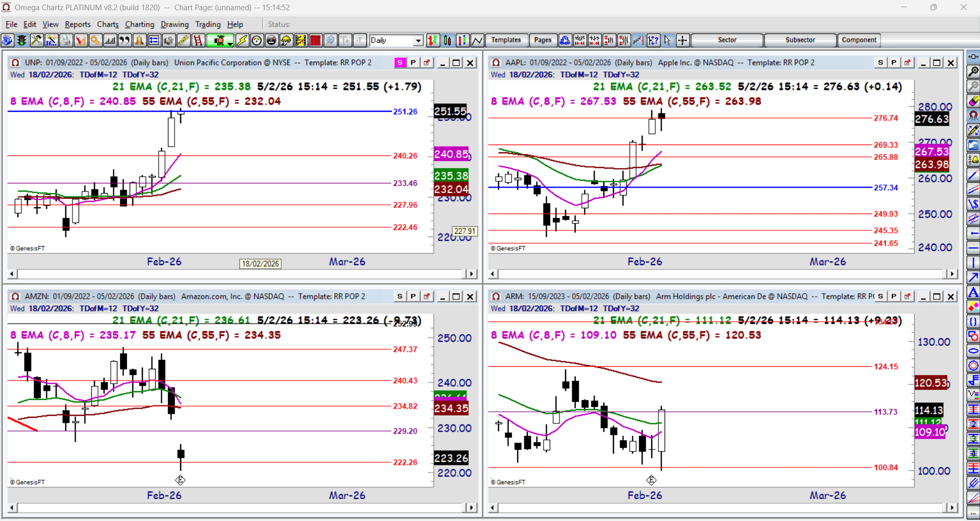Open the Reports menu
This screenshot has width=980, height=521.
[x=78, y=25]
